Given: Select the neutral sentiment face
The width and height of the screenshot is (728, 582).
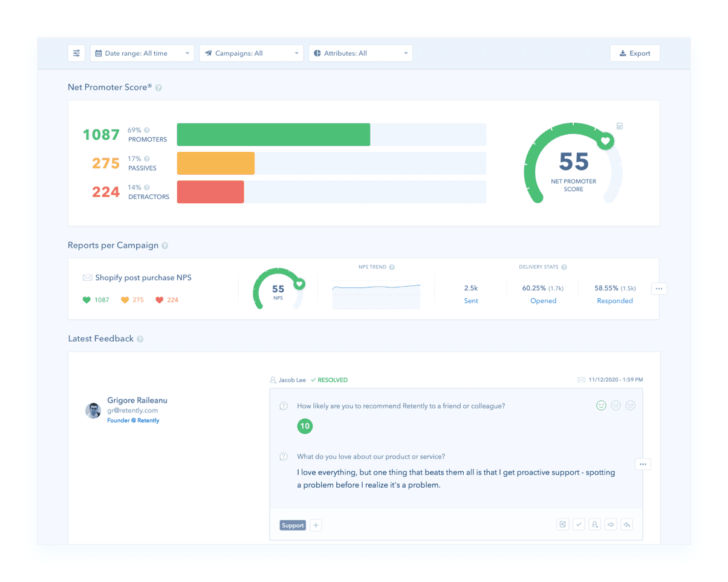Looking at the screenshot, I should coord(616,405).
